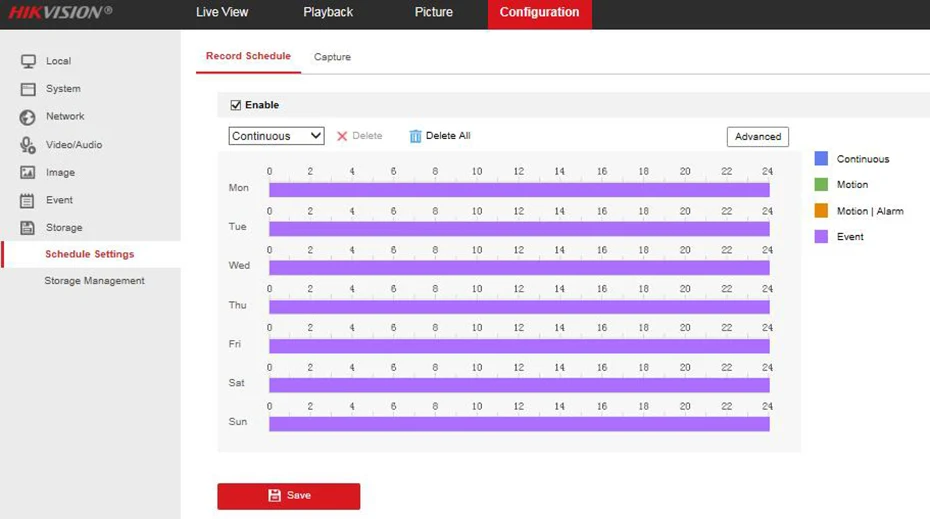
Task: Click the Network globe icon
Action: tap(27, 117)
